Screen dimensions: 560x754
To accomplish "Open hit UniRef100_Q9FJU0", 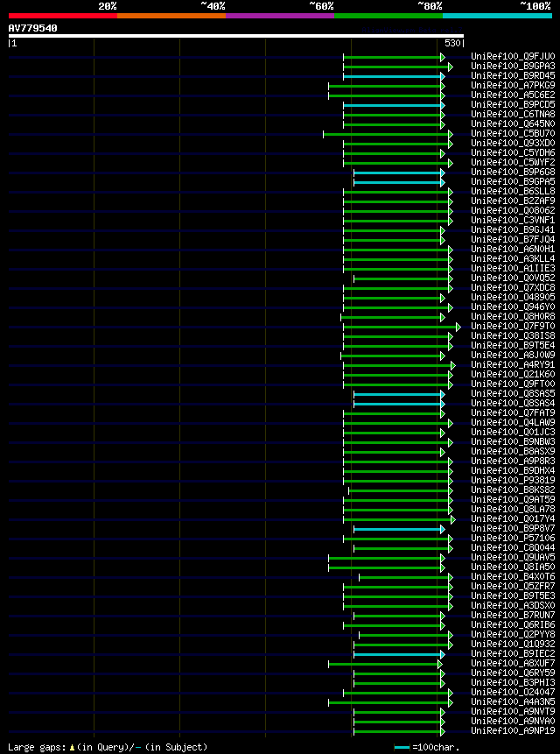I will (513, 57).
